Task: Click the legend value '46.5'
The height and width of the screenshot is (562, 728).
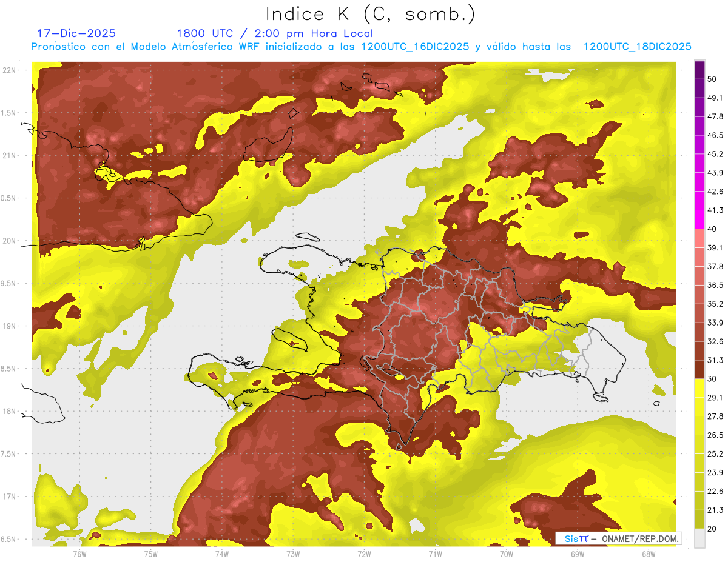Action: click(715, 135)
